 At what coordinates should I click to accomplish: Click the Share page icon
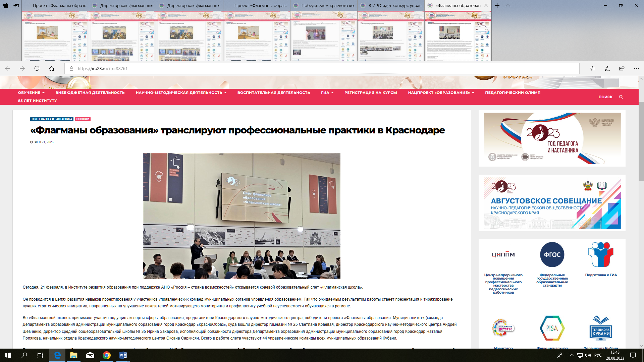622,68
